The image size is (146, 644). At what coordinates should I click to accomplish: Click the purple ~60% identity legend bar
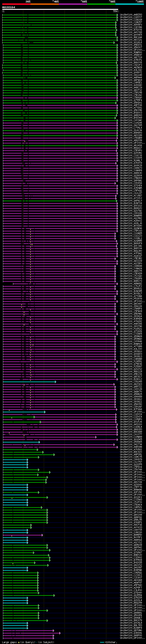point(73,4)
